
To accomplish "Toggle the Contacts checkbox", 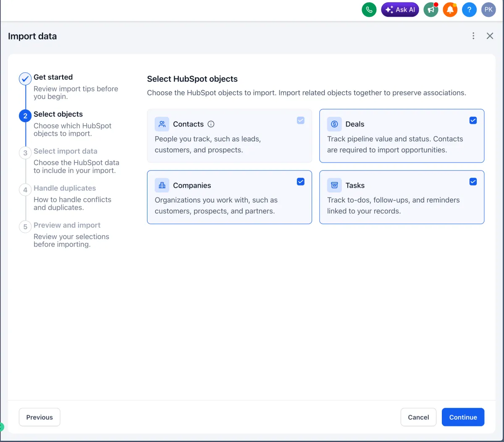I will tap(301, 121).
